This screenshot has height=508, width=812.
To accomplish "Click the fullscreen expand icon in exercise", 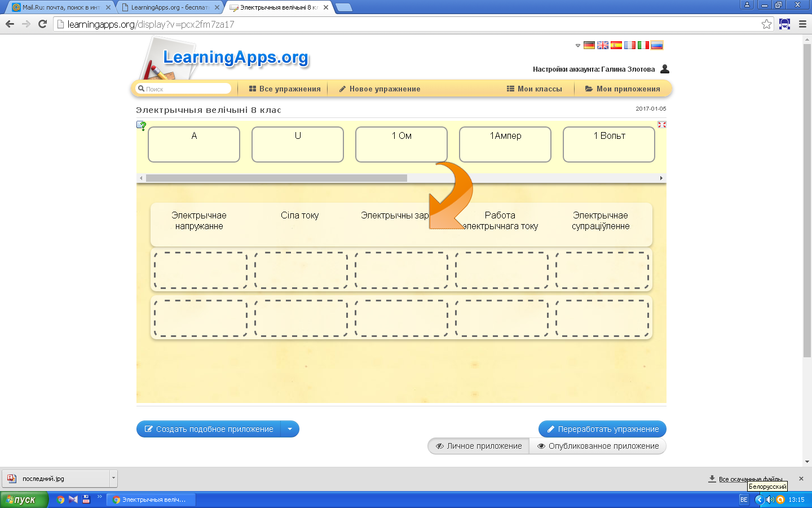I will point(661,125).
